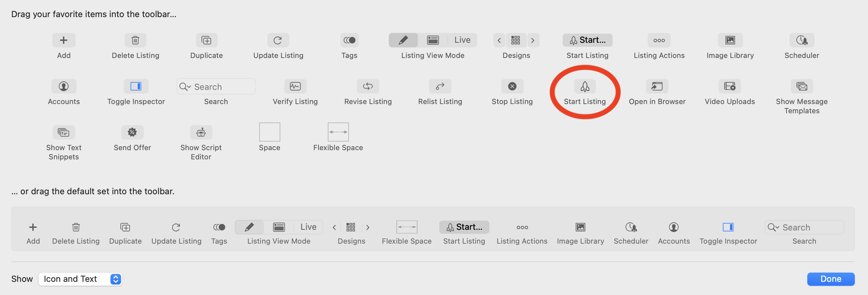Click Tags in the default toolbar set
The height and width of the screenshot is (295, 868).
(219, 228)
